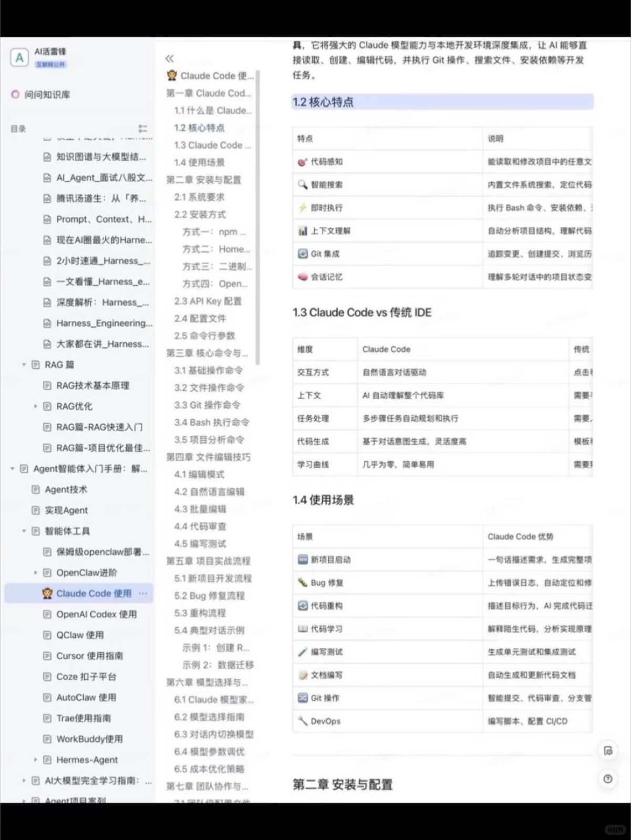Collapse the RAG 篇 folder

tap(24, 364)
